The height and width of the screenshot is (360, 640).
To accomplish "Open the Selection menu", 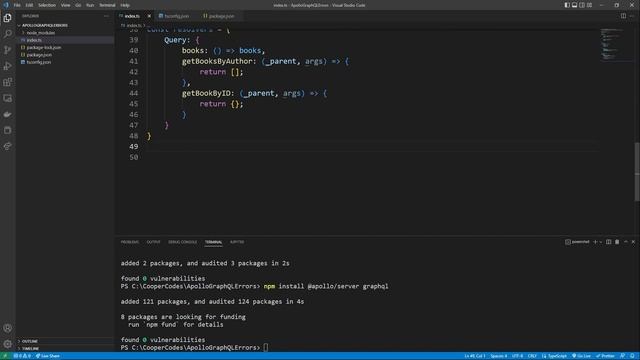I will pyautogui.click(x=47, y=5).
